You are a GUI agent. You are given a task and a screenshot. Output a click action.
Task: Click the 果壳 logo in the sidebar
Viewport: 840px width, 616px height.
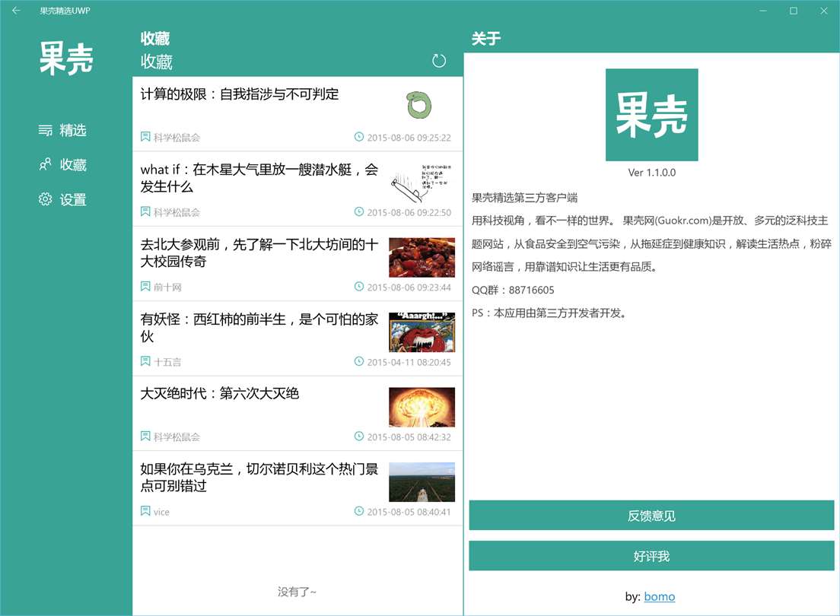pos(66,59)
